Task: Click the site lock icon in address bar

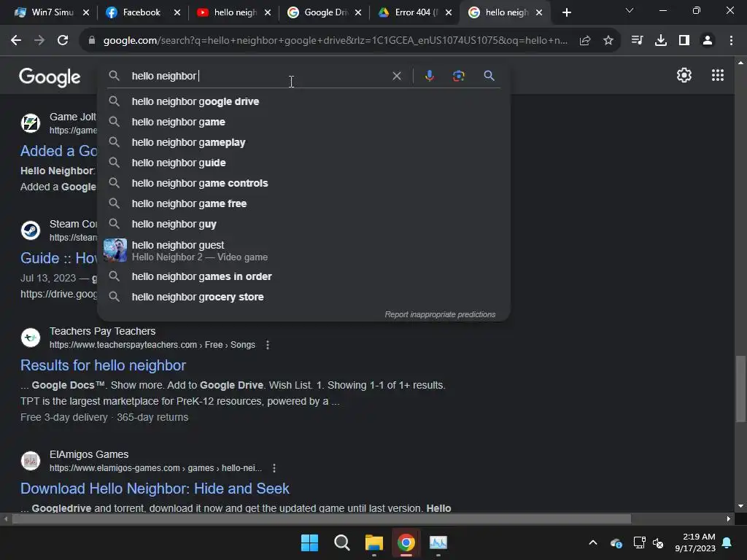Action: click(x=92, y=41)
